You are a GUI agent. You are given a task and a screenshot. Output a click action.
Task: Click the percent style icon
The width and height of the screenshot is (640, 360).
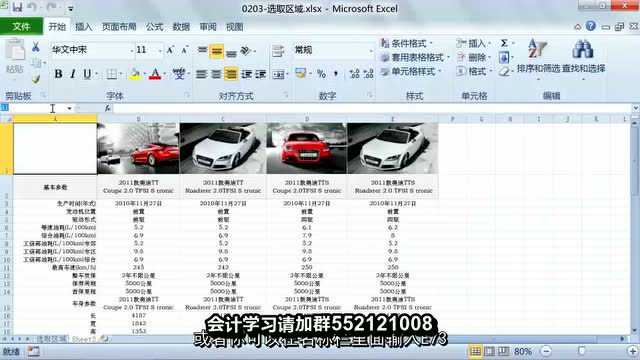point(321,74)
